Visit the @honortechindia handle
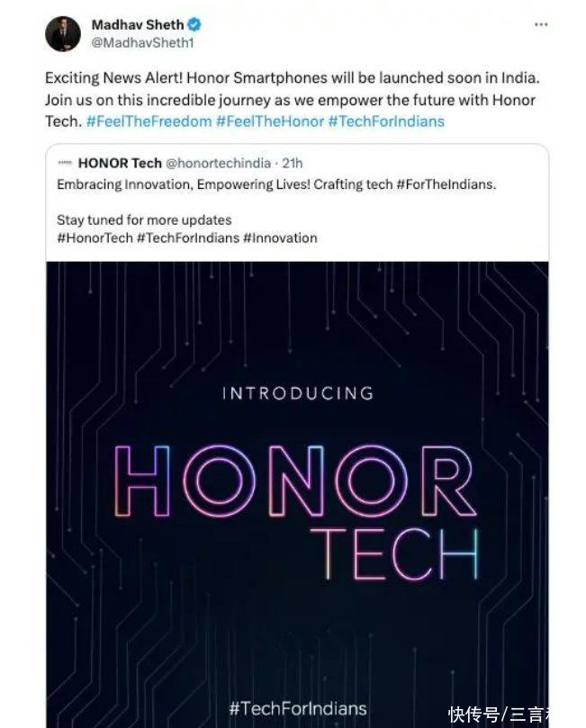 pos(218,163)
